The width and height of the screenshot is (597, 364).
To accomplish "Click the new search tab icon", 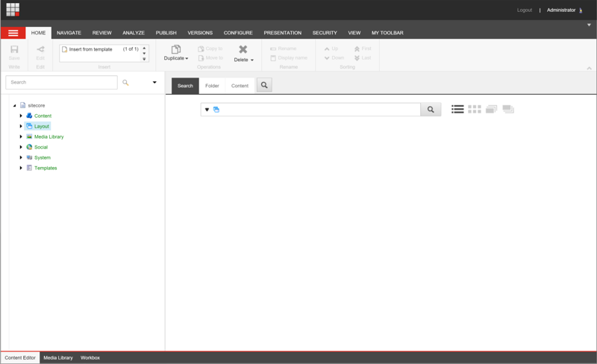I will point(264,85).
